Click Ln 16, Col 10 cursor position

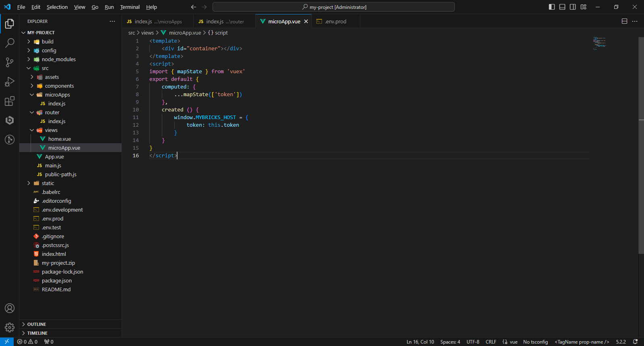420,342
